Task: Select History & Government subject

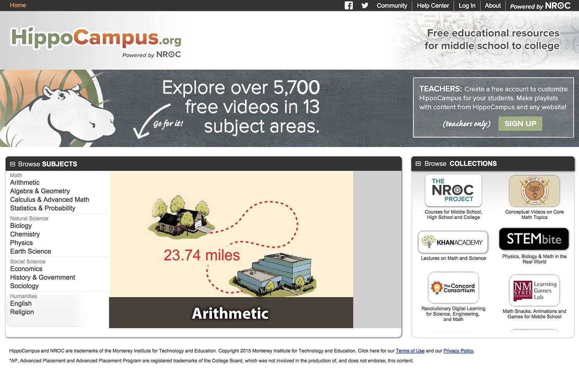Action: pos(42,277)
